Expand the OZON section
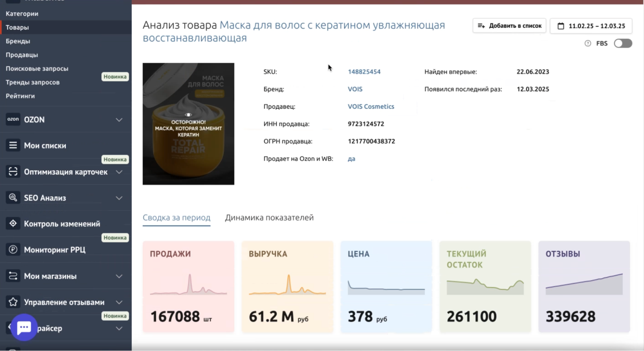Screen dimensions: 644x351 click(x=120, y=119)
